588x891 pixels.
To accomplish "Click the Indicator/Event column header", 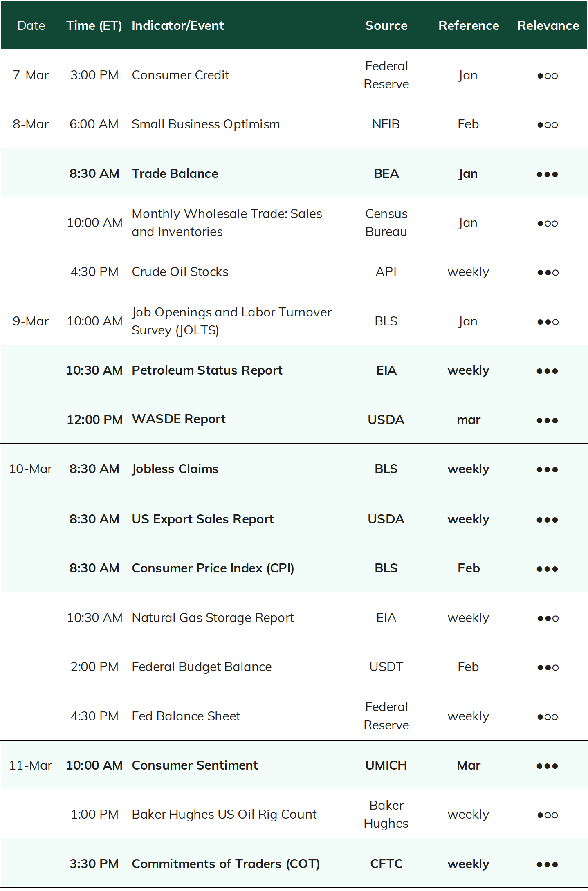I will pos(178,26).
